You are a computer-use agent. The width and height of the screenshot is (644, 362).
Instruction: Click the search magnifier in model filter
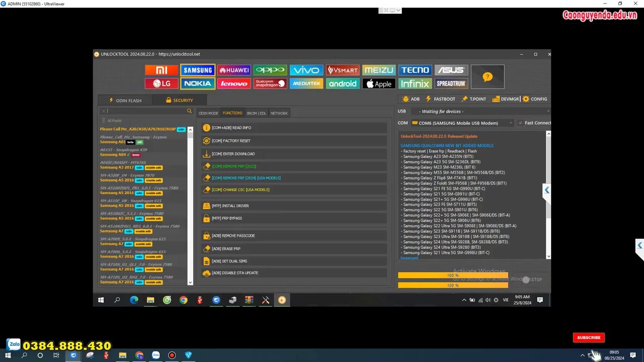(x=189, y=111)
